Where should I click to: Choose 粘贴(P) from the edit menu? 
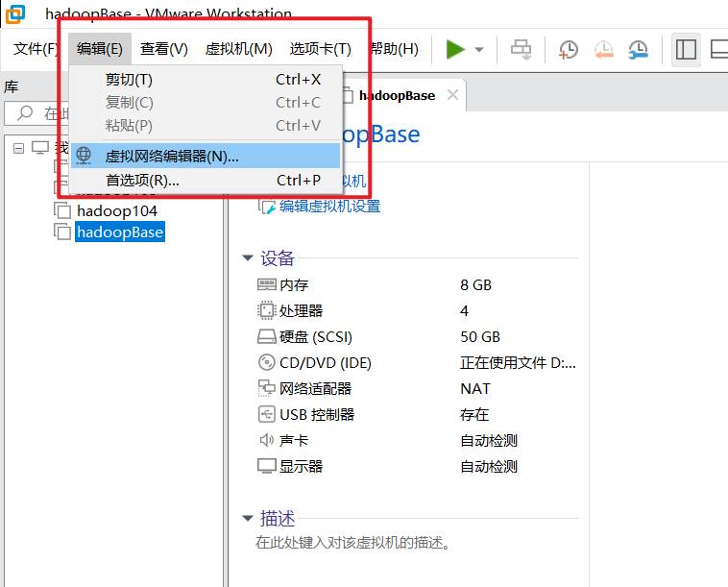(206, 126)
